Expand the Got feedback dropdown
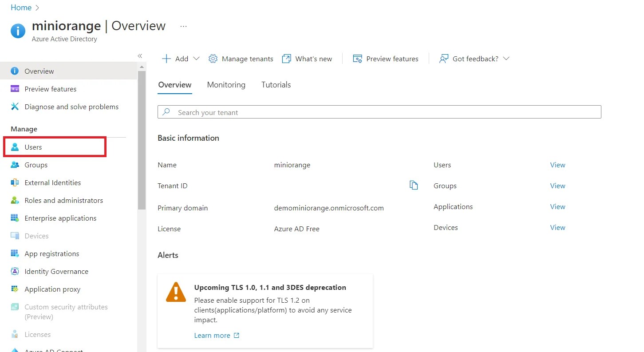 coord(474,59)
